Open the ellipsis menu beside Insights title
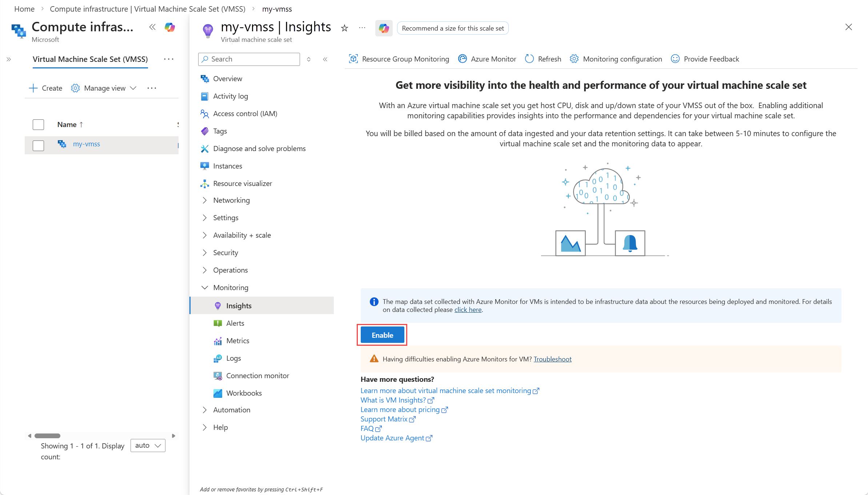 point(362,28)
